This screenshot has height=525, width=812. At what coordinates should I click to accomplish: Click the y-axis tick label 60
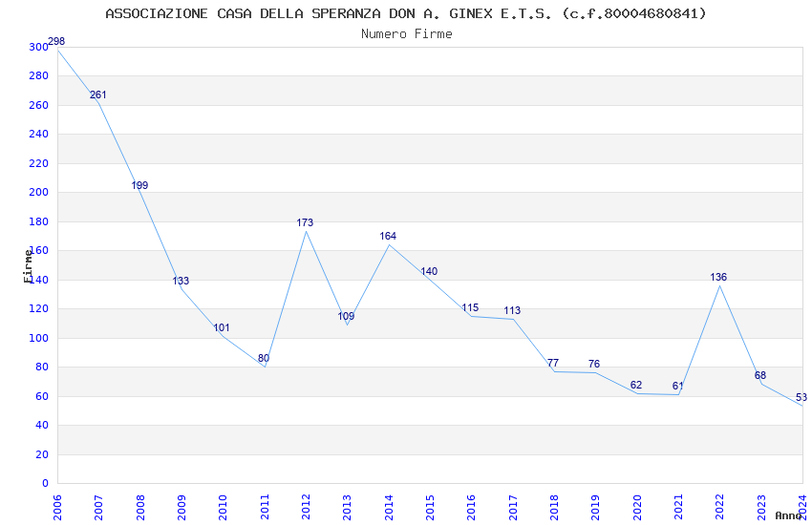pyautogui.click(x=41, y=396)
